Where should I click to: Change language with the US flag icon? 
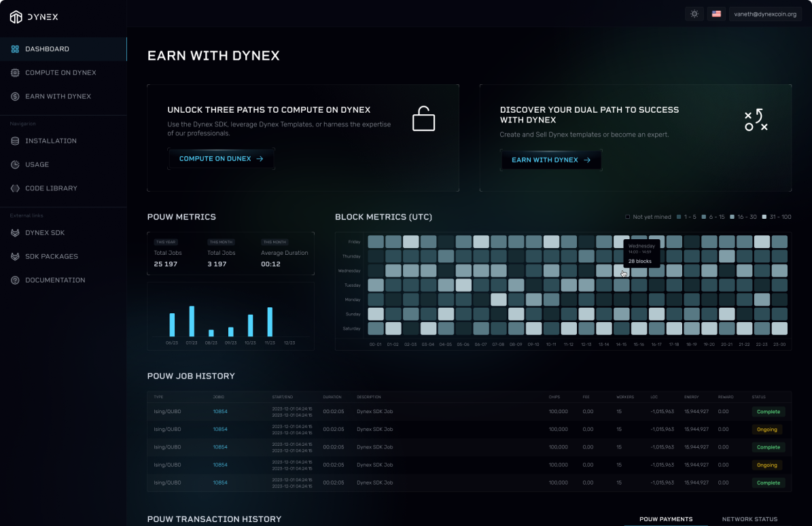tap(716, 14)
